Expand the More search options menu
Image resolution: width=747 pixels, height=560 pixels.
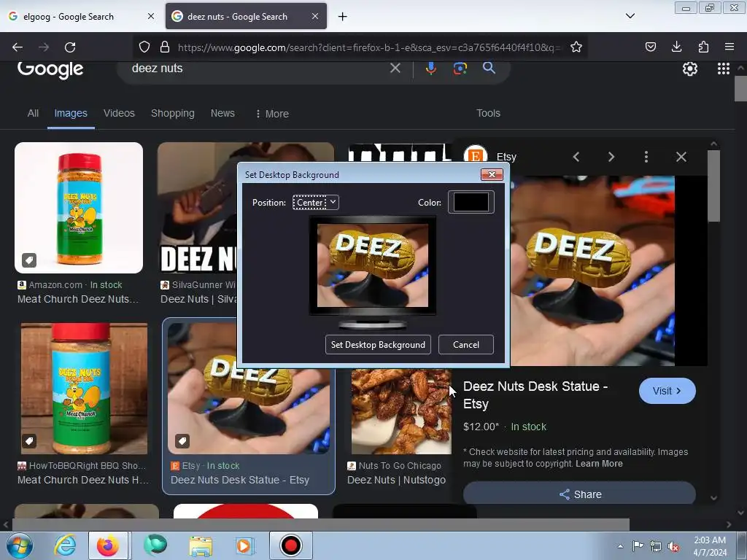click(272, 114)
